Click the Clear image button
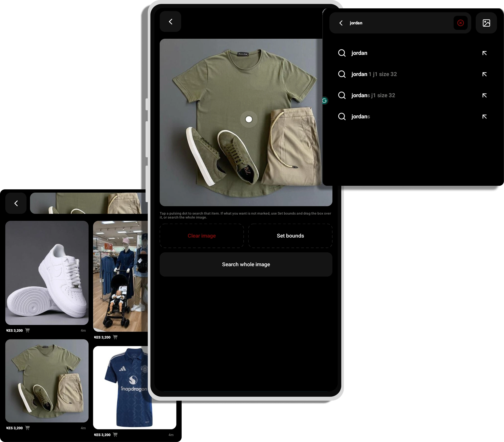Image resolution: width=504 pixels, height=442 pixels. coord(202,236)
